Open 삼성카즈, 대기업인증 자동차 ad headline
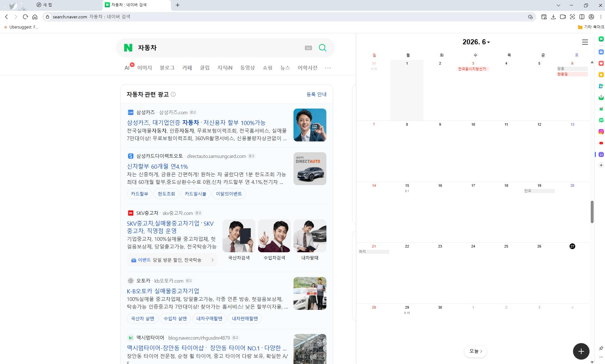 pyautogui.click(x=196, y=122)
